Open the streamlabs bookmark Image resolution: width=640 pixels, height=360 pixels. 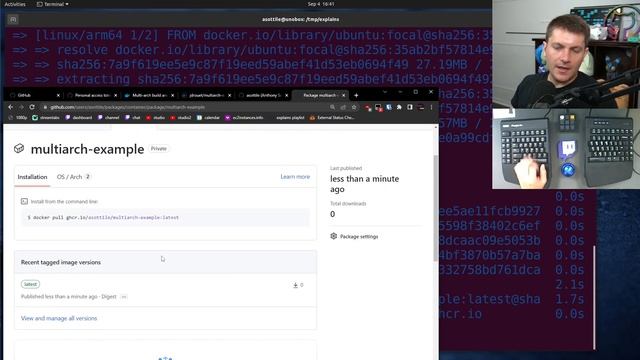tap(46, 118)
